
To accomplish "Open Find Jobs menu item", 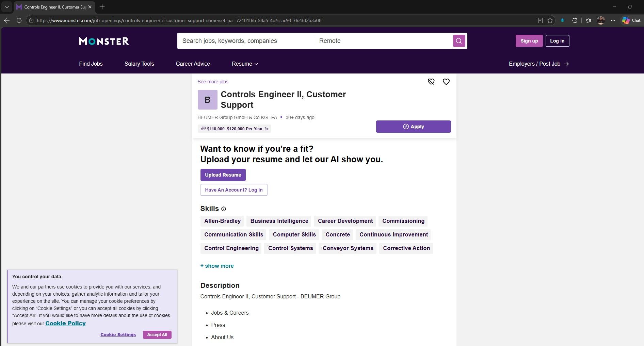I will pos(91,64).
